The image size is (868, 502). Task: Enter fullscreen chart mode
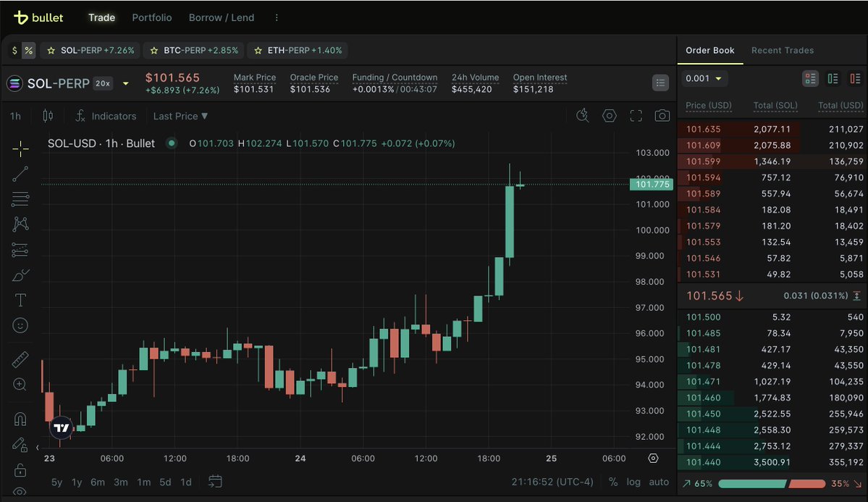tap(636, 115)
